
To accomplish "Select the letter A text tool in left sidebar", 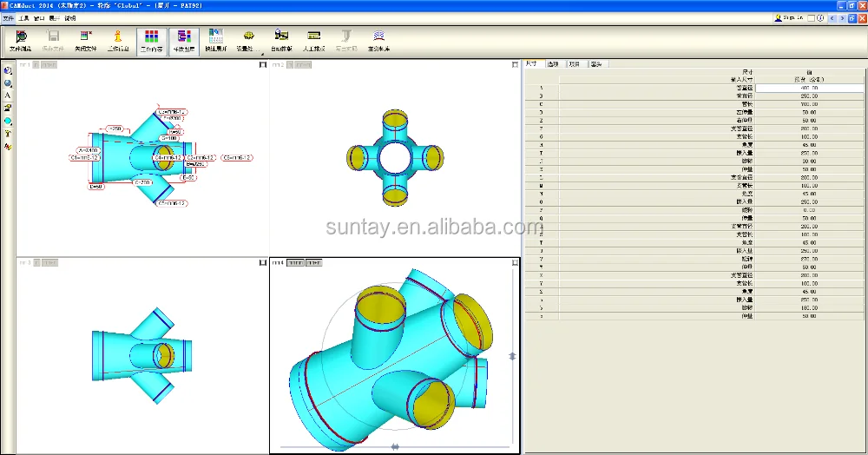I will 8,96.
